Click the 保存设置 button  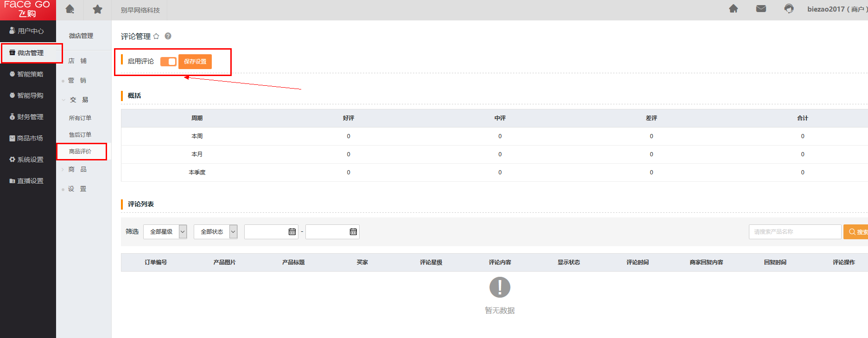point(195,62)
